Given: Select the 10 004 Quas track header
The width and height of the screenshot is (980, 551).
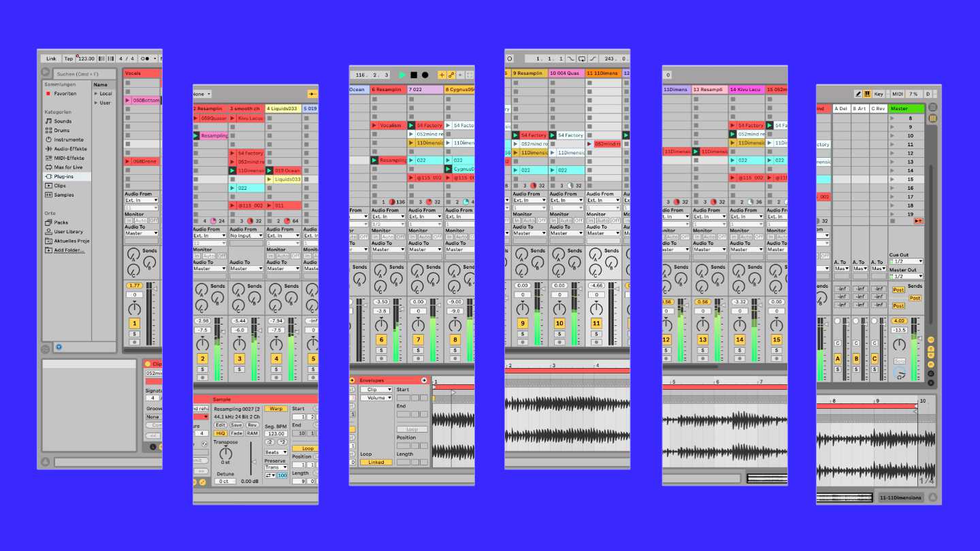Looking at the screenshot, I should [x=566, y=73].
